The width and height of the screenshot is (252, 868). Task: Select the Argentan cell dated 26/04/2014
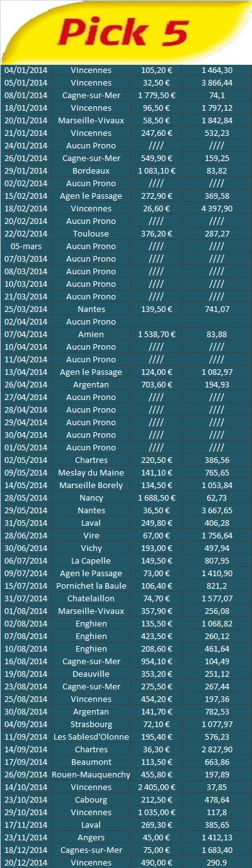pyautogui.click(x=91, y=384)
